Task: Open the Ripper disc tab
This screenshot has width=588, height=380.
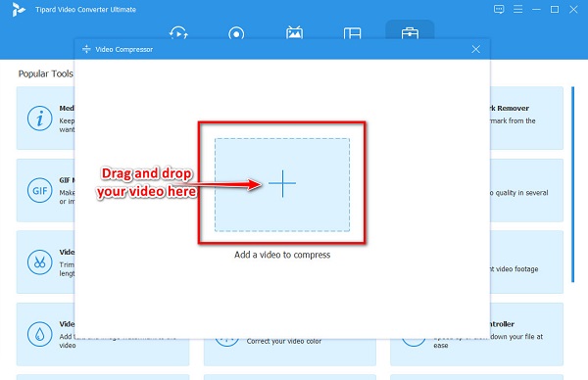Action: point(236,33)
